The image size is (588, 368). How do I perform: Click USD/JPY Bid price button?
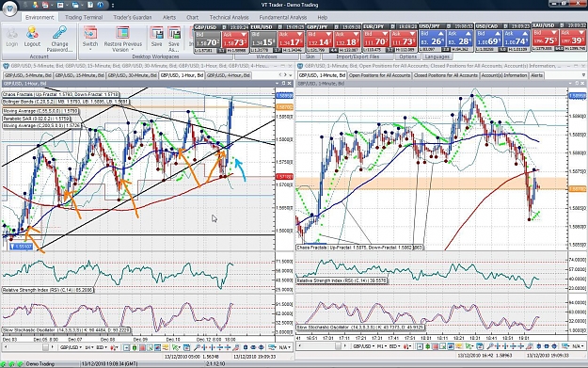pos(432,39)
